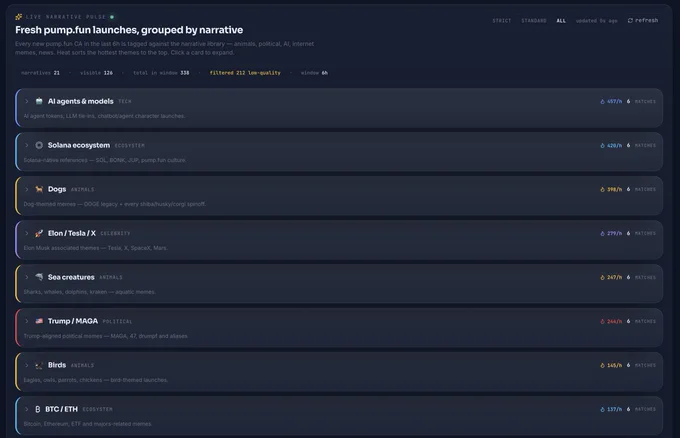Click the bird icon in Birds card
This screenshot has height=438, width=680.
point(39,365)
